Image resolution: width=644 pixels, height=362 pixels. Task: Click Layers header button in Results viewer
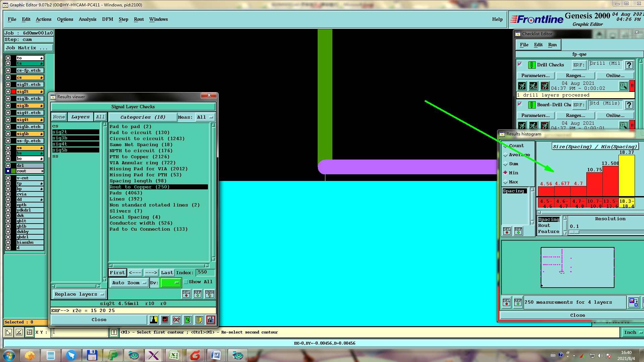(80, 117)
